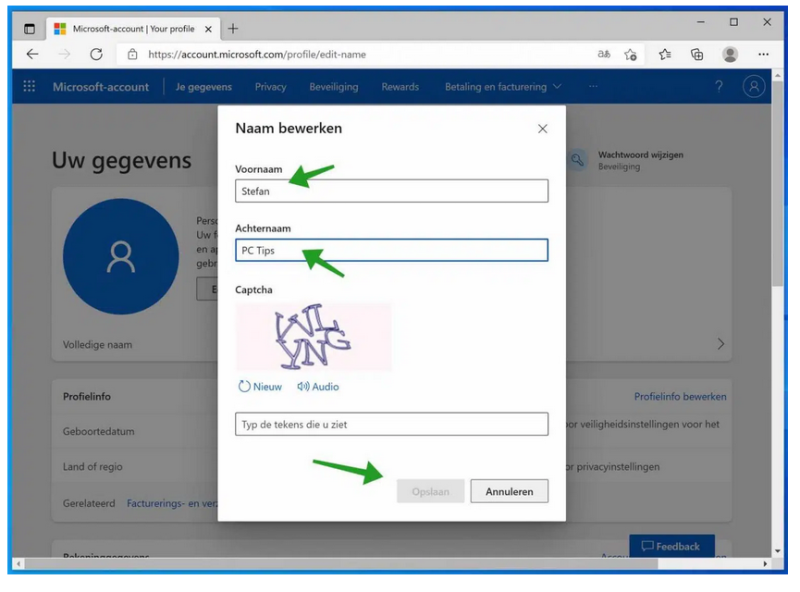Open the Feedback button
The image size is (800, 592).
coord(671,546)
